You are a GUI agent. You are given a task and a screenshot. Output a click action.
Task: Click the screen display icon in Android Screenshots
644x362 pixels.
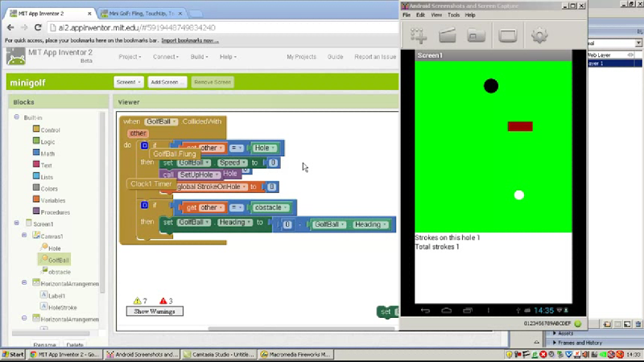(x=508, y=35)
